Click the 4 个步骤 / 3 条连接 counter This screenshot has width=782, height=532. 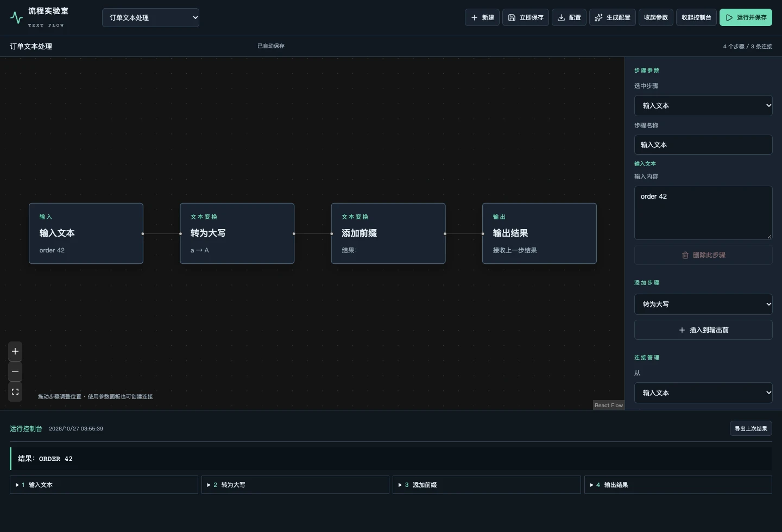747,46
